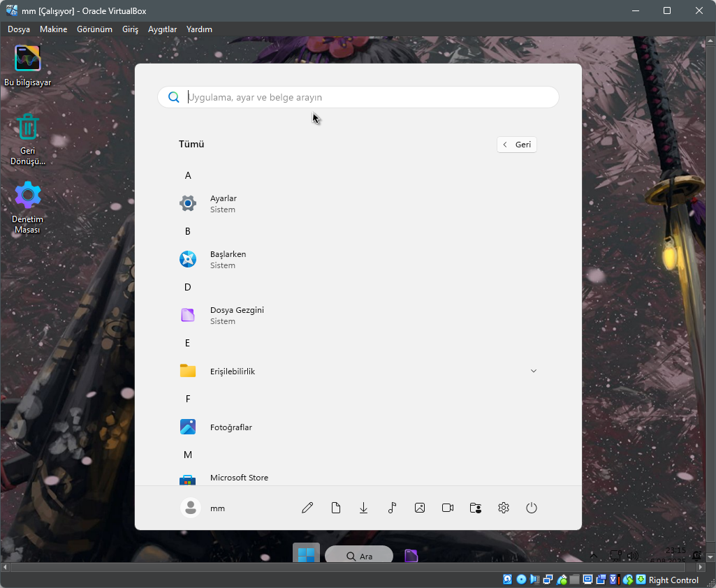Open purple file explorer icon on taskbar
The image size is (716, 588).
pyautogui.click(x=411, y=555)
